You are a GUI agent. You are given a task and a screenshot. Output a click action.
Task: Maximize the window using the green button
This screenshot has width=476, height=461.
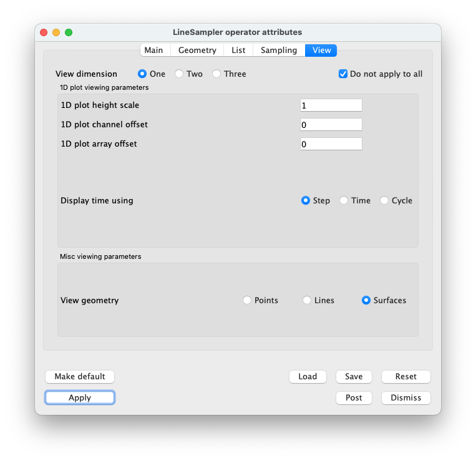point(69,32)
